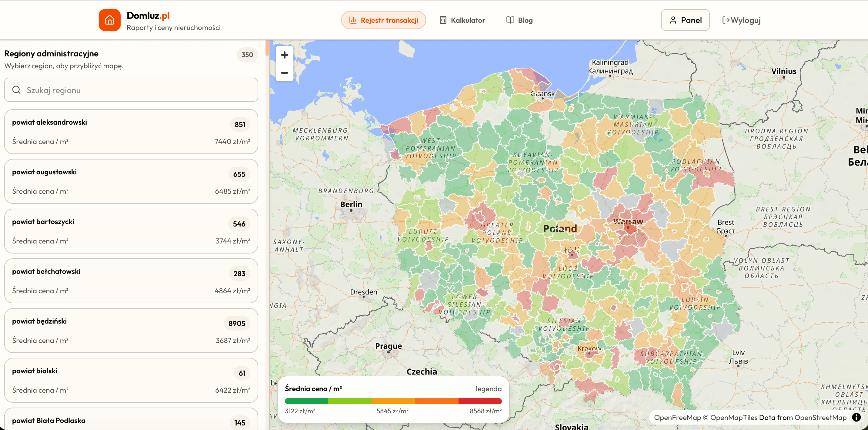Click the red segment of price legend

pyautogui.click(x=480, y=401)
